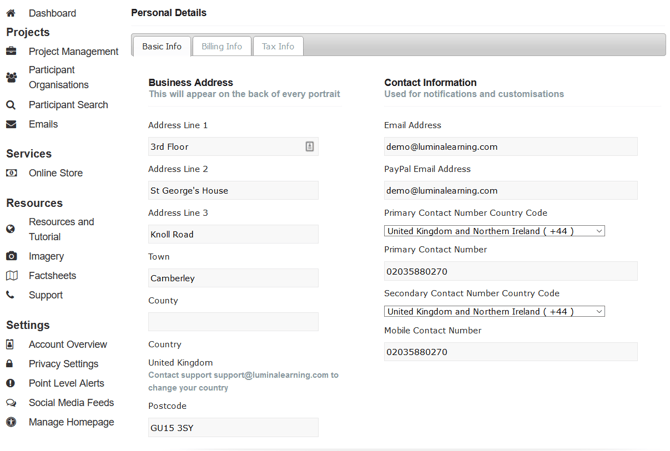
Task: Open Secondary Contact Number Country Code dropdown
Action: [x=494, y=311]
